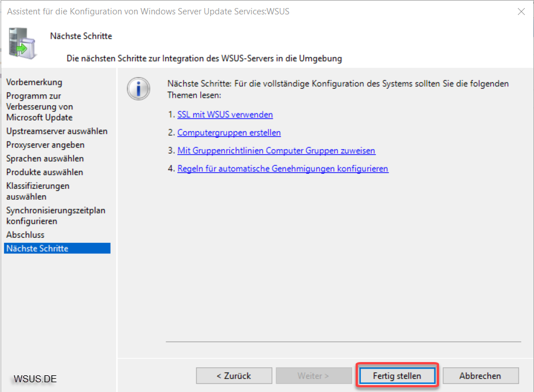Open the 'Mit Gruppenrichtlinien Computer Gruppen zuweisen' link

(x=276, y=151)
